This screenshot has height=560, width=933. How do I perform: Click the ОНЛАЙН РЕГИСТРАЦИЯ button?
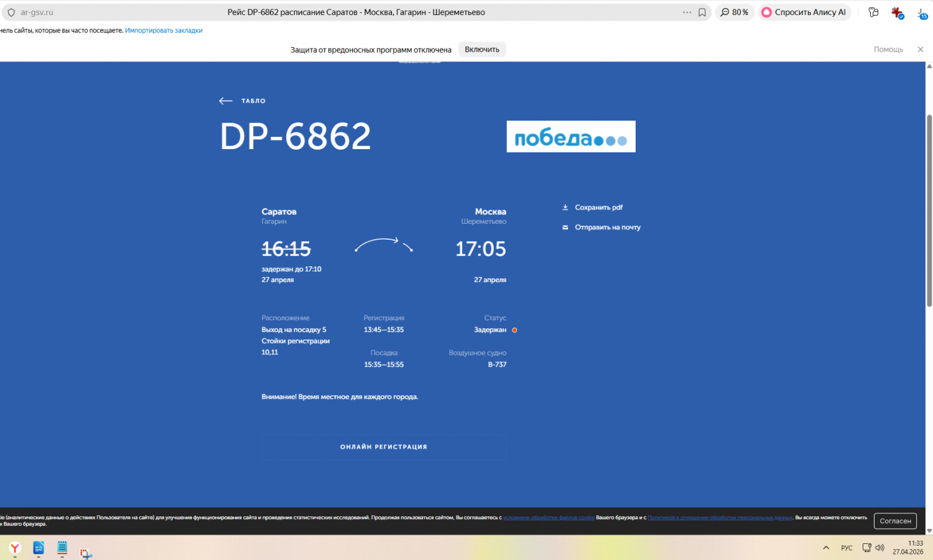384,447
